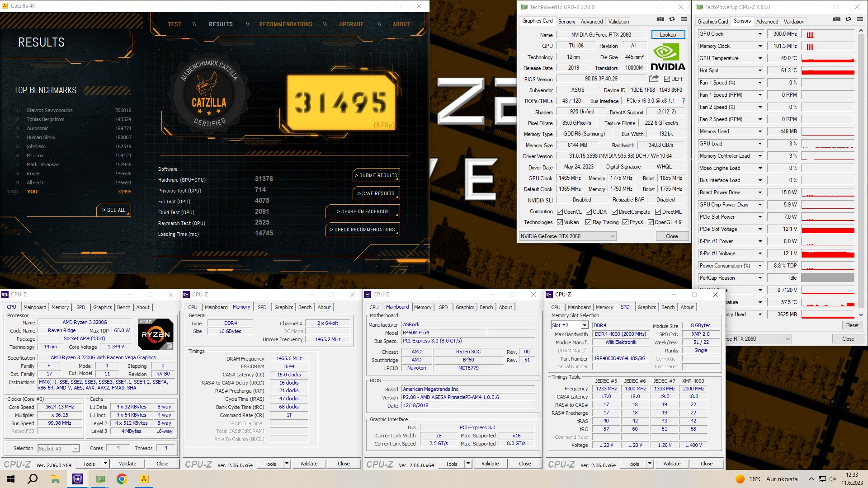The width and height of the screenshot is (868, 488).
Task: Click the network tray icon
Action: (x=822, y=479)
